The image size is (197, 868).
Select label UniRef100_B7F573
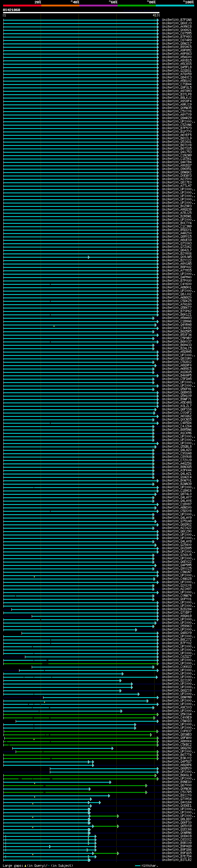pyautogui.click(x=177, y=128)
